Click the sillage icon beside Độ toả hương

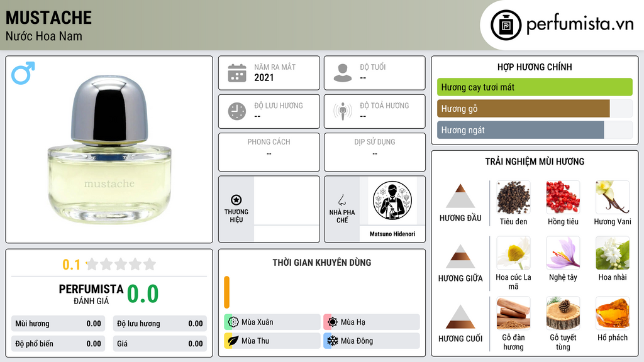point(343,111)
